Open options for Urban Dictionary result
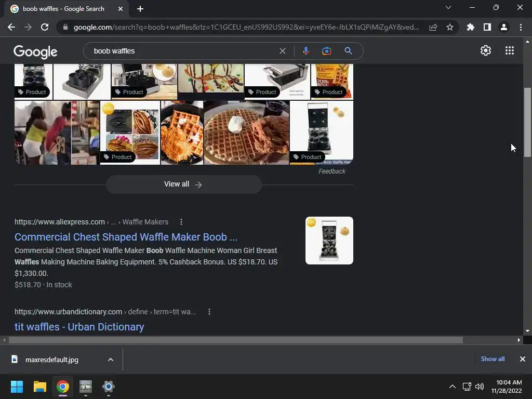This screenshot has height=399, width=532. pos(209,312)
